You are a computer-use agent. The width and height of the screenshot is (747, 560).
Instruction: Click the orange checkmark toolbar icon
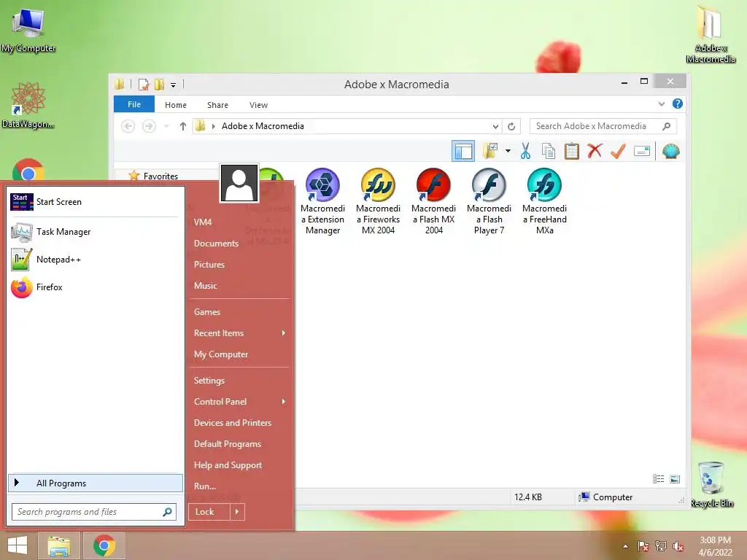point(618,152)
